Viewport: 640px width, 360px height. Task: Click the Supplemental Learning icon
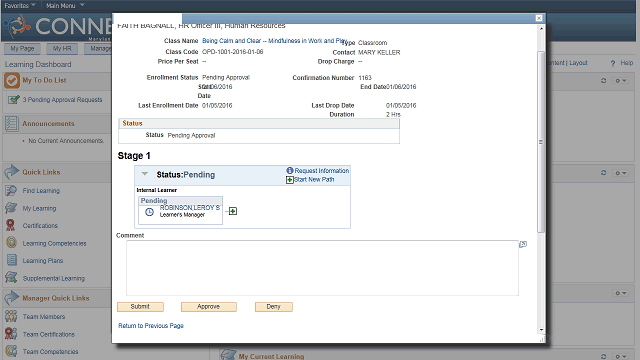[11, 278]
